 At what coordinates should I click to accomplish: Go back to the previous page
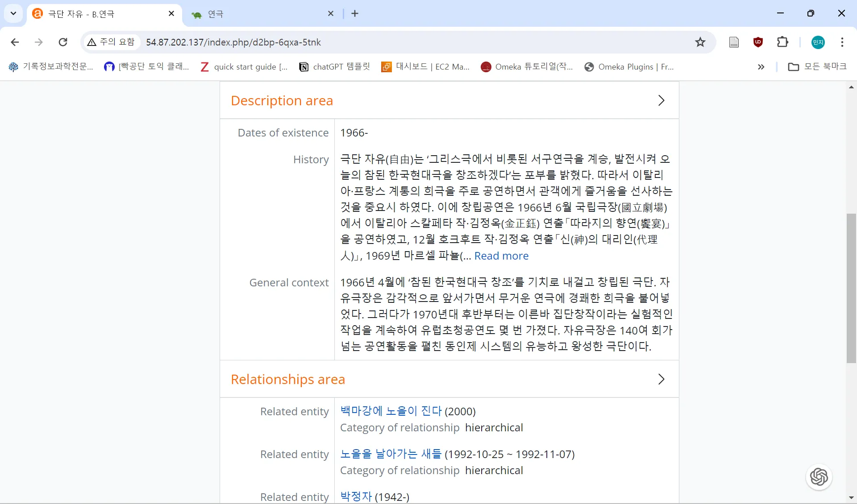pos(15,42)
